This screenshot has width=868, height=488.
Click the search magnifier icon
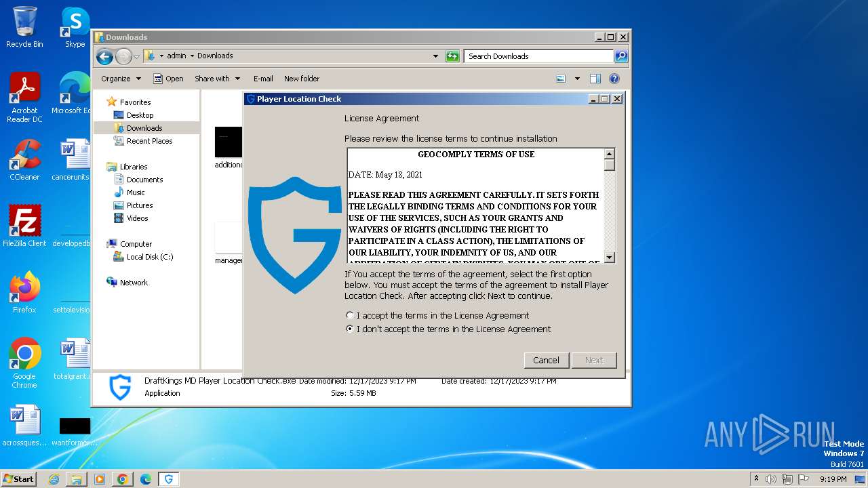[x=621, y=56]
